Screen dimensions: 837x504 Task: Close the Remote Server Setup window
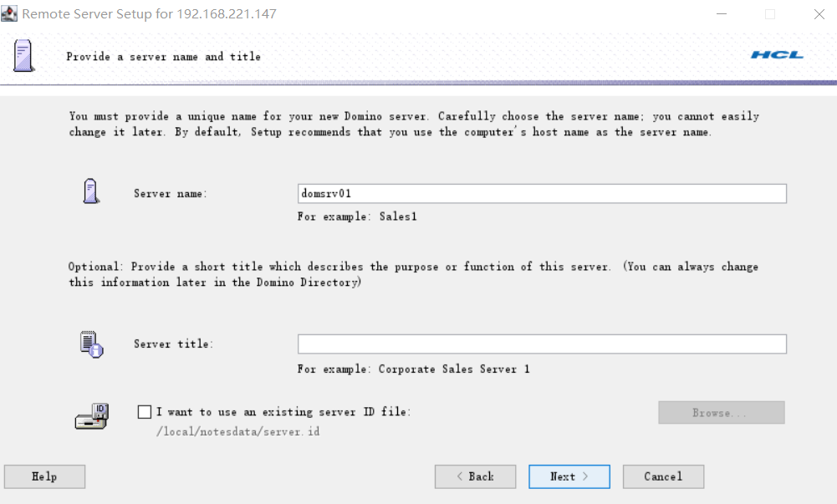pos(819,14)
